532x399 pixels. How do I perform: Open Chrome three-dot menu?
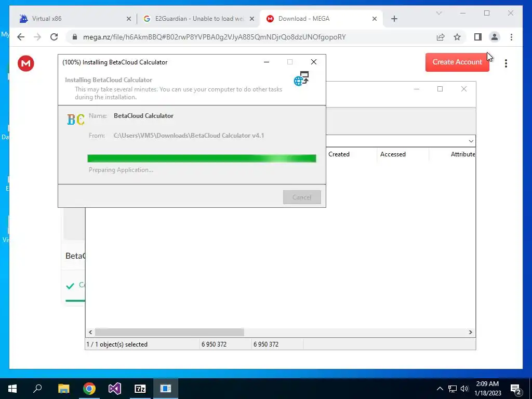[x=511, y=37]
